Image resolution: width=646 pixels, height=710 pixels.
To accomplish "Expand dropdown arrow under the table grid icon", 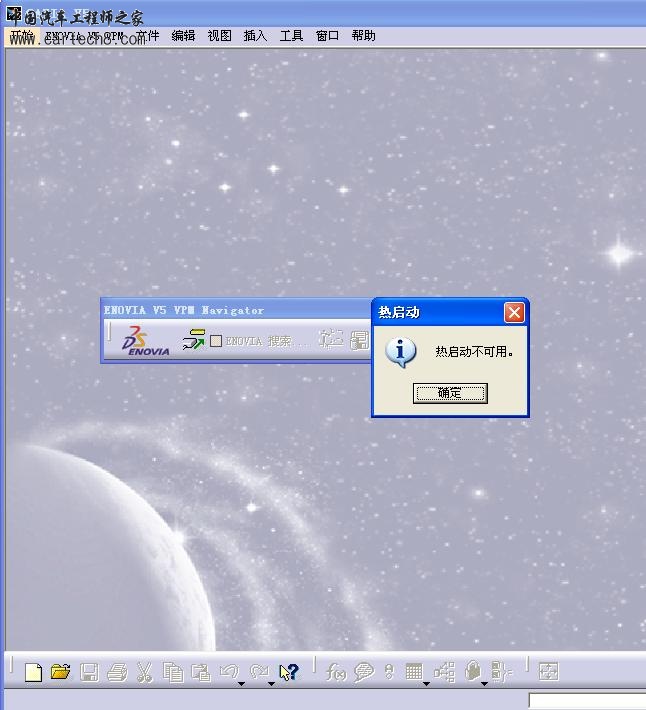I will coord(426,684).
